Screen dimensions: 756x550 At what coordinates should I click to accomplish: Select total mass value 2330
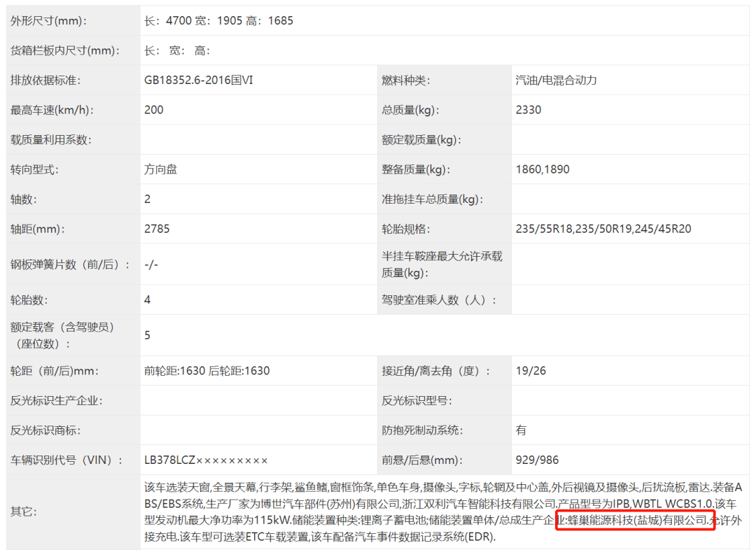click(x=528, y=110)
